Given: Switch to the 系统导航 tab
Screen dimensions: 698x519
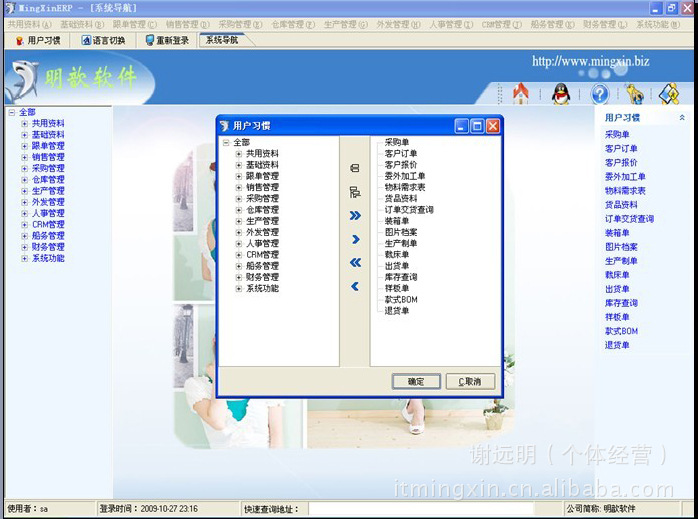Looking at the screenshot, I should click(222, 40).
